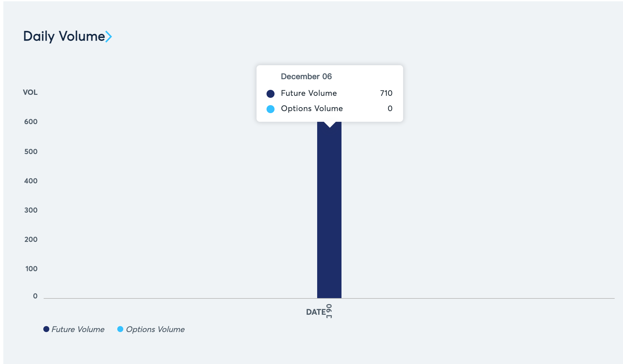Click the 200 tick on volume axis
Image resolution: width=623 pixels, height=364 pixels.
[31, 240]
